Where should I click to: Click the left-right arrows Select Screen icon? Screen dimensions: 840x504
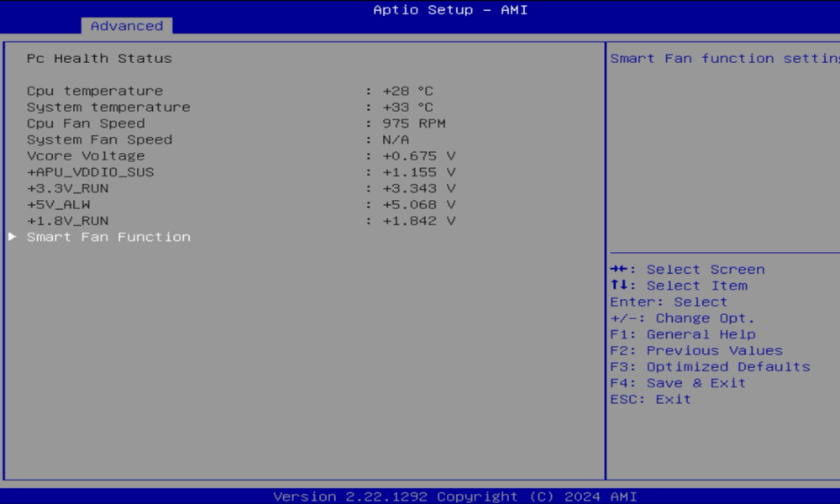pyautogui.click(x=619, y=270)
